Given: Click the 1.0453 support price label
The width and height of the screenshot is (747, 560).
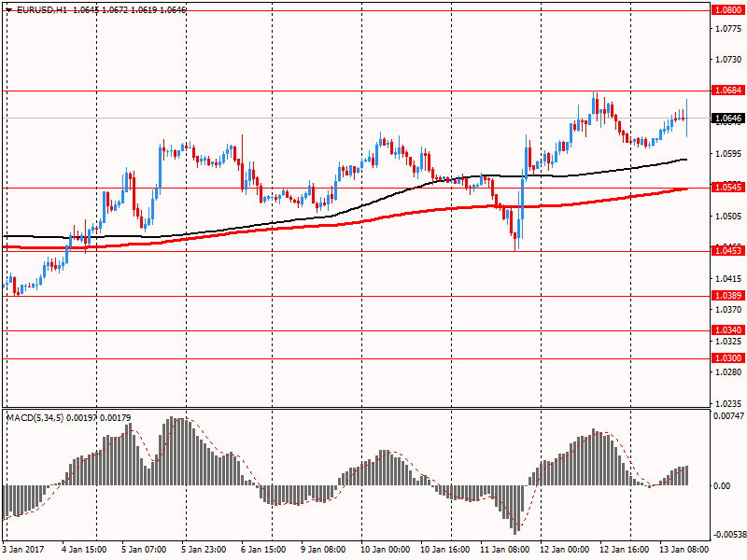Looking at the screenshot, I should (727, 251).
